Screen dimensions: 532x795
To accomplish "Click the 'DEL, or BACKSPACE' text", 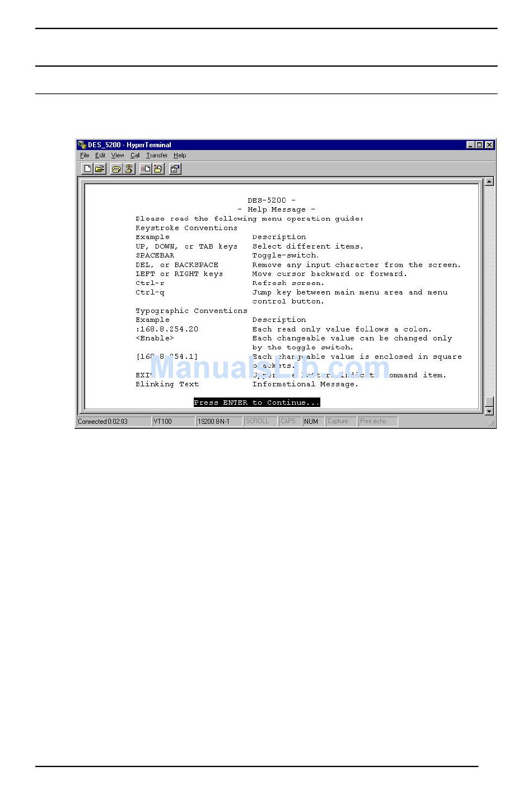I will [x=177, y=265].
